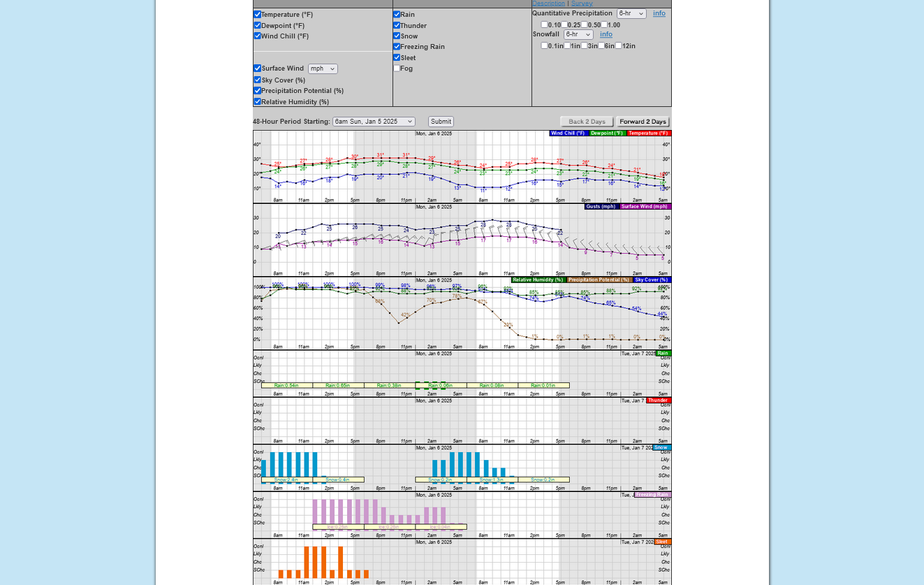
Task: Enable the Fog checkbox
Action: (x=397, y=68)
